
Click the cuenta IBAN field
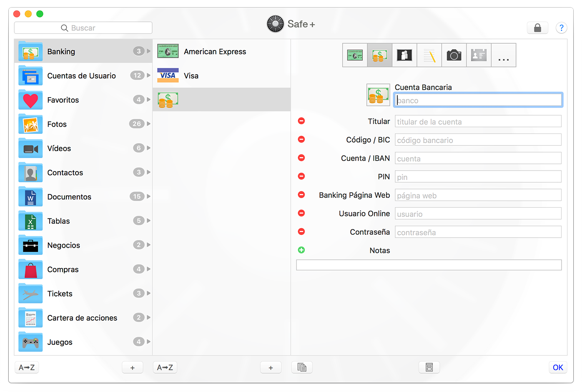click(x=478, y=158)
